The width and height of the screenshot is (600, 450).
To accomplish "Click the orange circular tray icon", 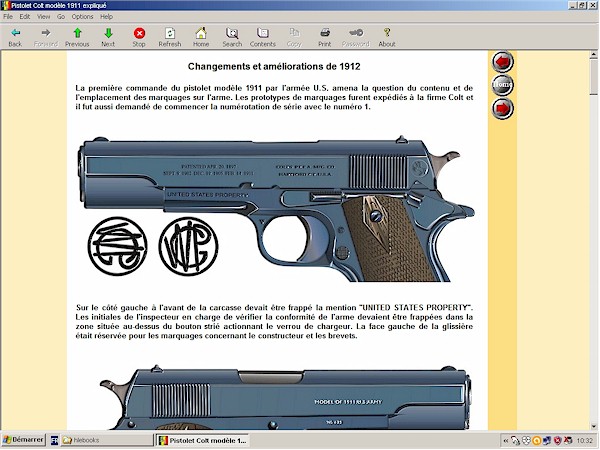I will [x=536, y=441].
